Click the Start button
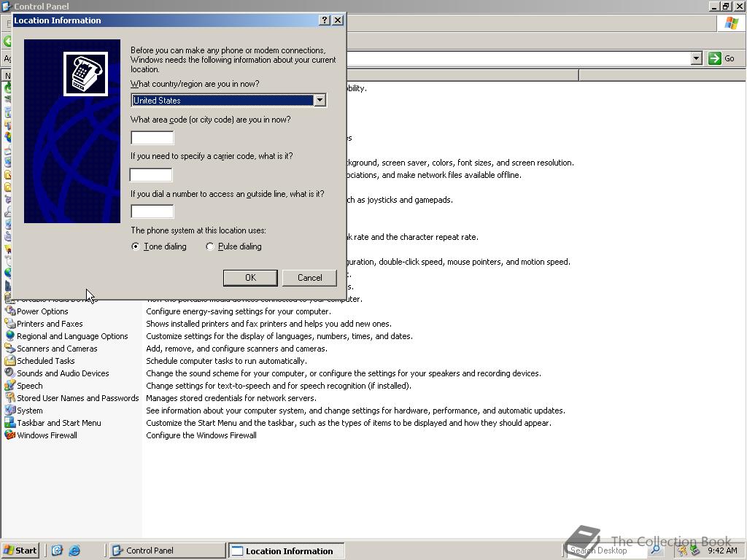Image resolution: width=747 pixels, height=560 pixels. click(20, 551)
